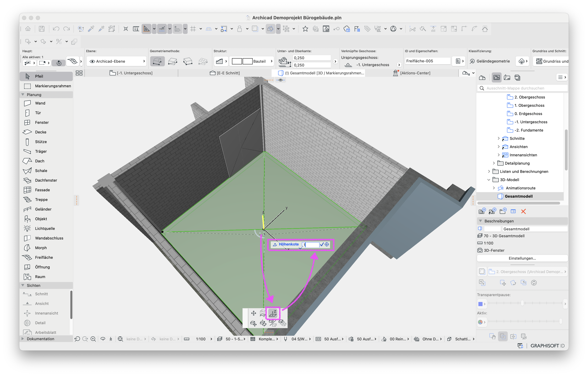Select the Morph tool
Screen dimensions: 588x376
pos(46,248)
